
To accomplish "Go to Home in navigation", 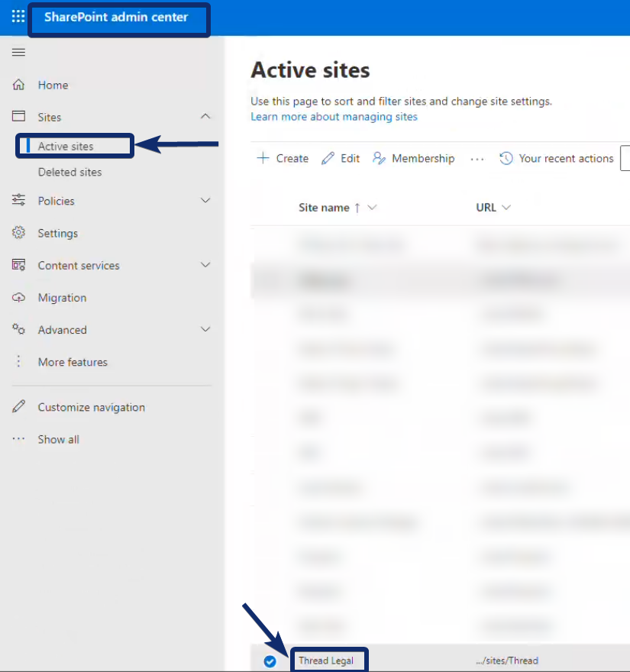I will [53, 85].
